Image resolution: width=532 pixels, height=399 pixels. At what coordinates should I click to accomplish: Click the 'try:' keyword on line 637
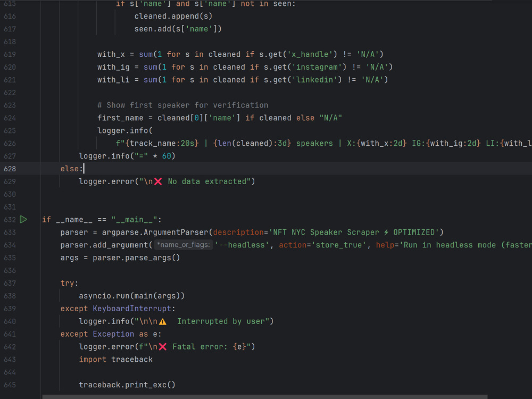(69, 284)
